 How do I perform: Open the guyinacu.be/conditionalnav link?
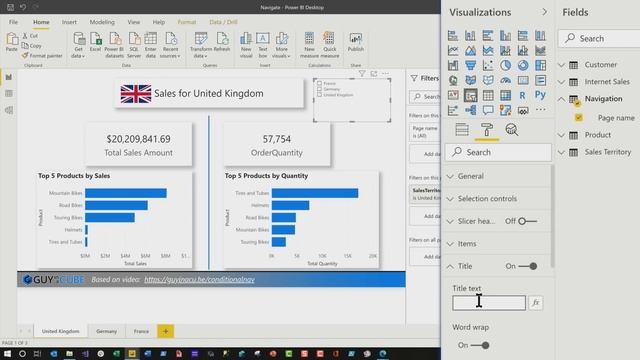click(200, 280)
